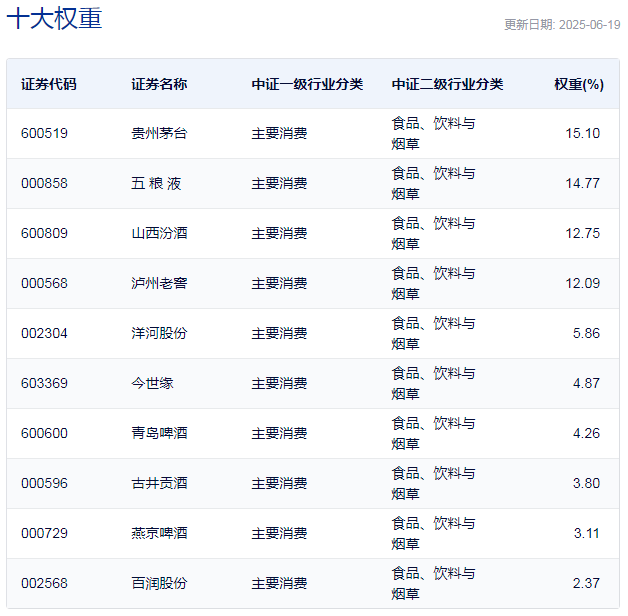628x616 pixels.
Task: Select the name 古井贡酒
Action: (x=159, y=483)
